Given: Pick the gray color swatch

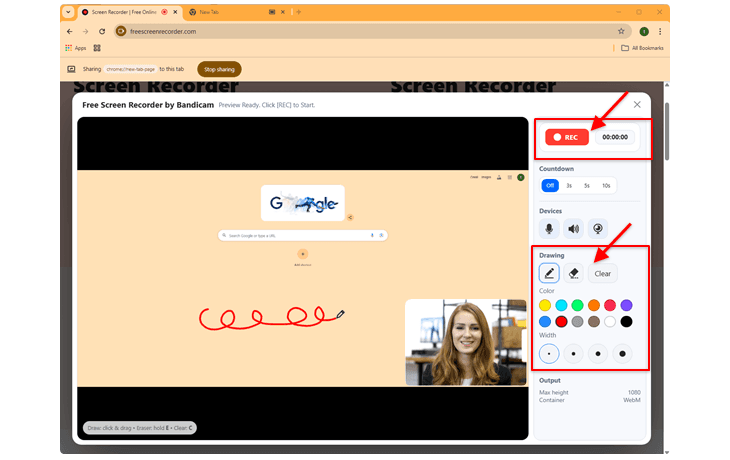Looking at the screenshot, I should pos(577,322).
